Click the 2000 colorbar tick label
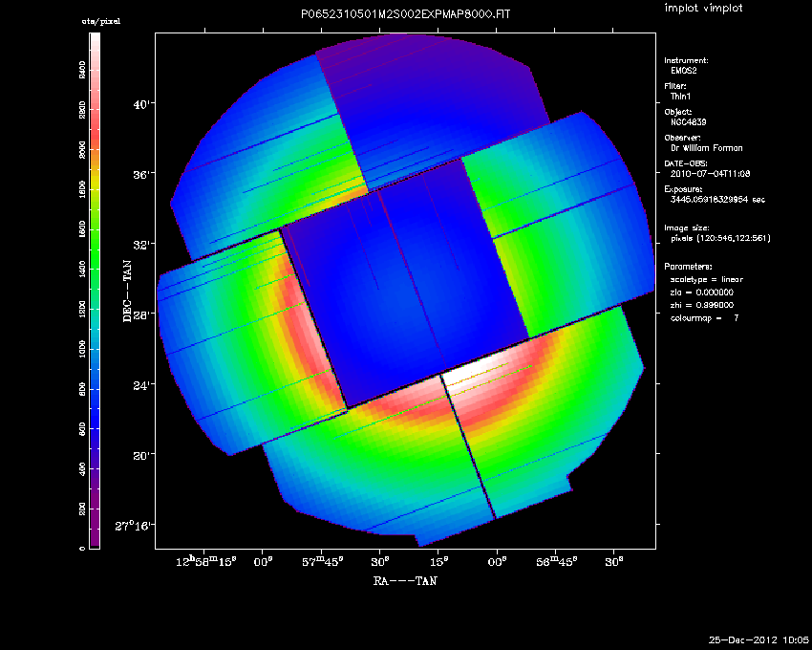The width and height of the screenshot is (812, 650). (x=82, y=150)
